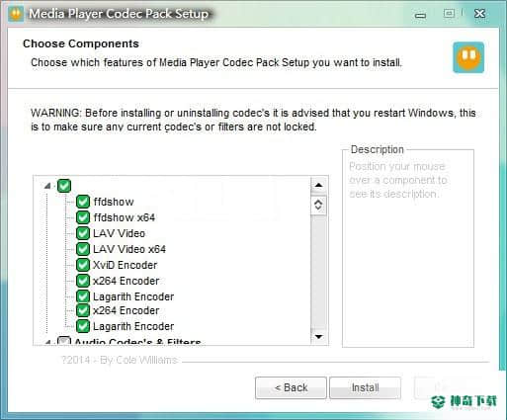Click inside the Description box placeholder text
This screenshot has width=507, height=420.
[x=398, y=180]
